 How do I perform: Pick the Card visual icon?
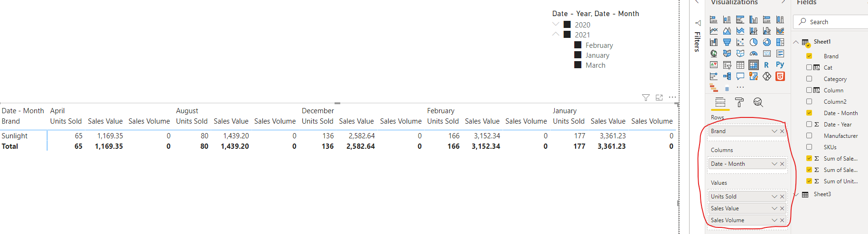(766, 54)
